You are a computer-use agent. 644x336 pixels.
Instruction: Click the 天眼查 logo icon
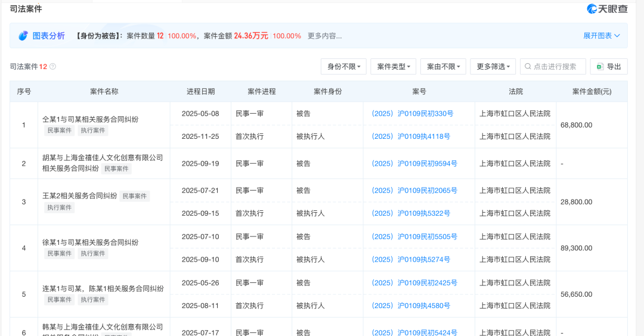[x=592, y=9]
